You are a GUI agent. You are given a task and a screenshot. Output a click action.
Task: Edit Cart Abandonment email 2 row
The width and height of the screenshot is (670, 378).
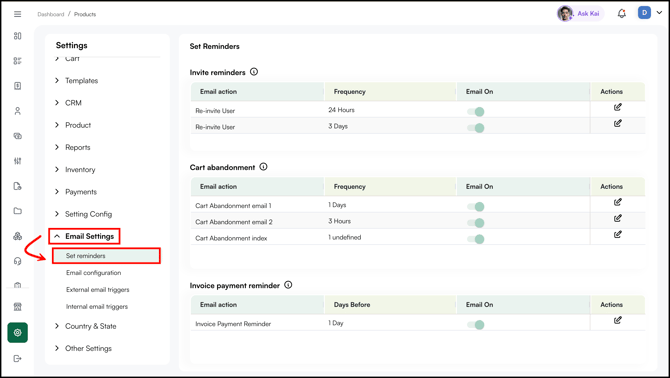click(x=617, y=218)
